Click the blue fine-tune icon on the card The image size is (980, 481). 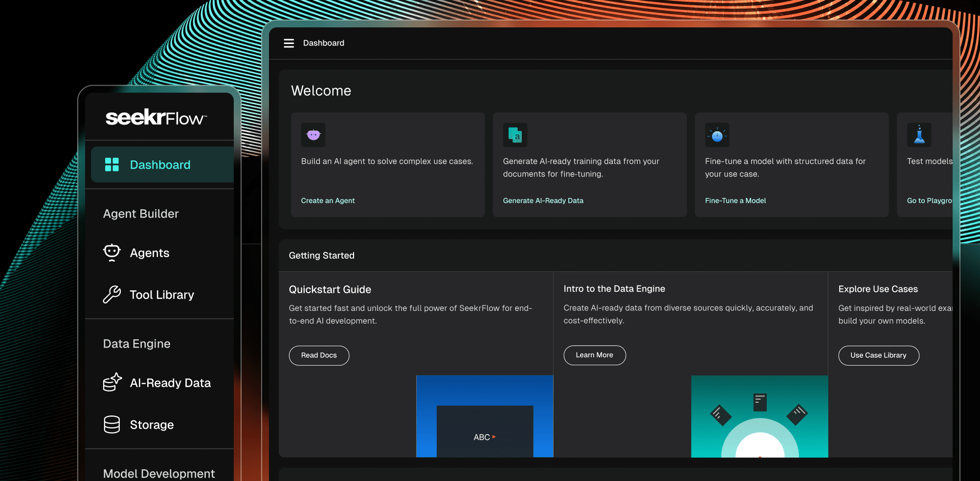(x=717, y=135)
